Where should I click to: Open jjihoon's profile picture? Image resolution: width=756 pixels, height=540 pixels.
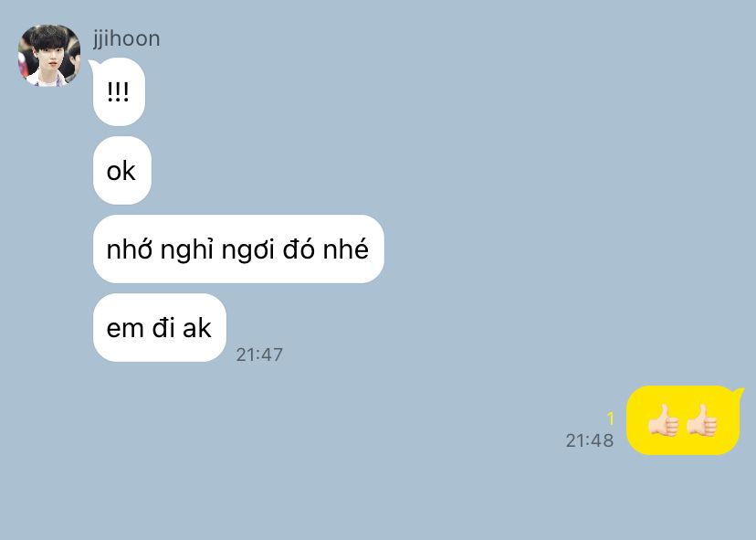49,56
